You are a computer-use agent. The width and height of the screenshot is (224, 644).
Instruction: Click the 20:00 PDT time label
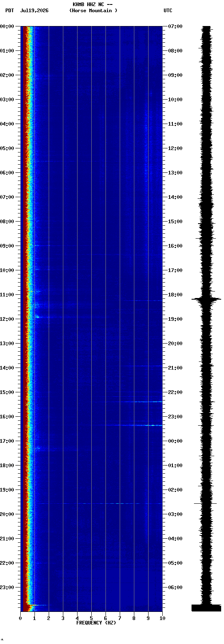[7, 514]
